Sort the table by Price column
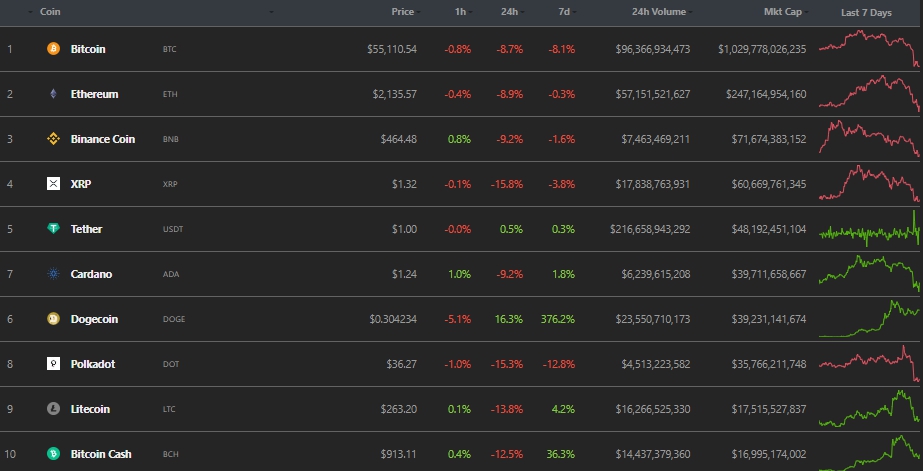The width and height of the screenshot is (923, 471). [403, 12]
